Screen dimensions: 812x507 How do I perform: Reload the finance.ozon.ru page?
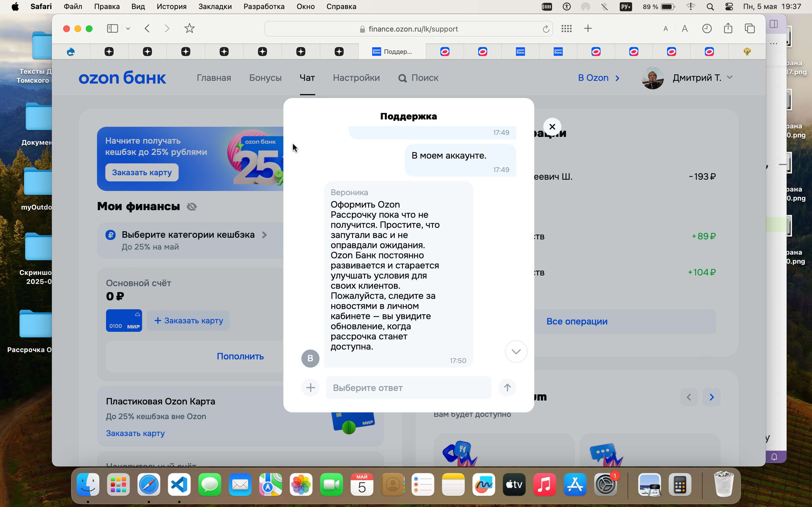pos(546,29)
